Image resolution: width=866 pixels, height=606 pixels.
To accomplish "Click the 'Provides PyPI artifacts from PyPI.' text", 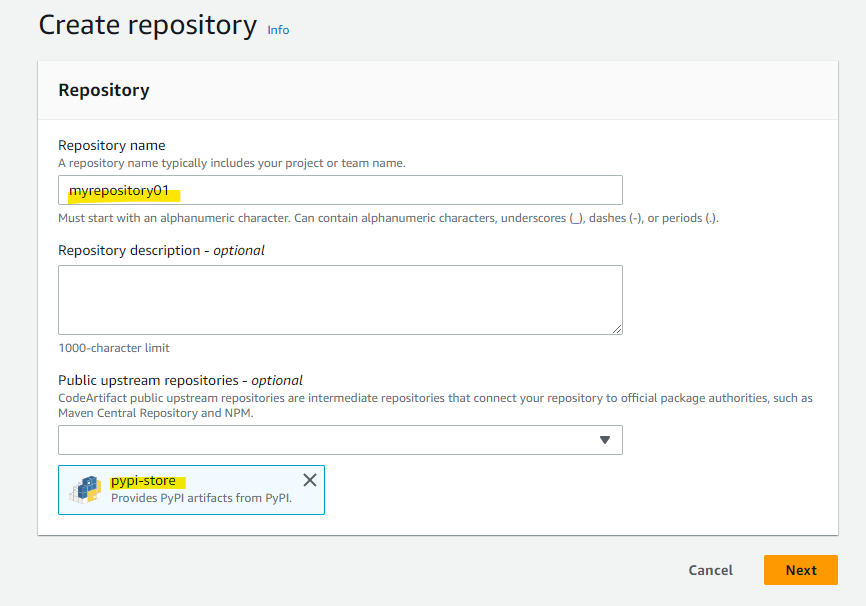I will pyautogui.click(x=202, y=498).
